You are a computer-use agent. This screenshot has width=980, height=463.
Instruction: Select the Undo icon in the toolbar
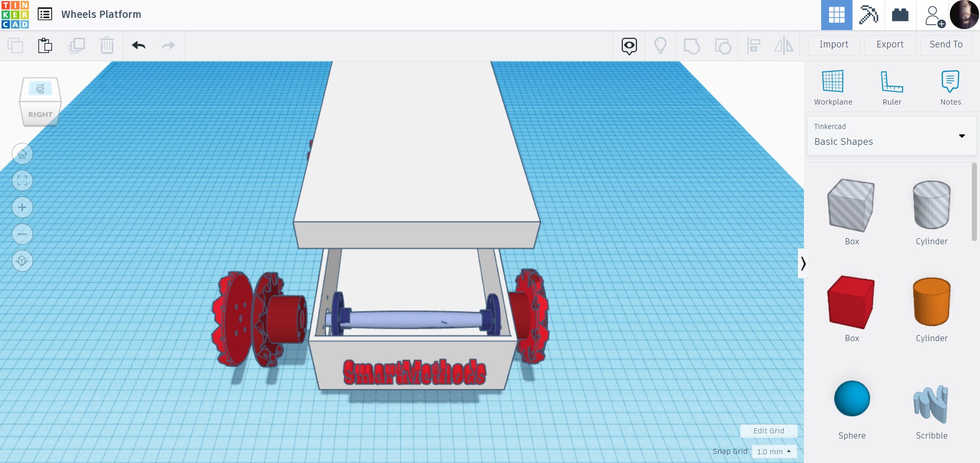pos(138,45)
